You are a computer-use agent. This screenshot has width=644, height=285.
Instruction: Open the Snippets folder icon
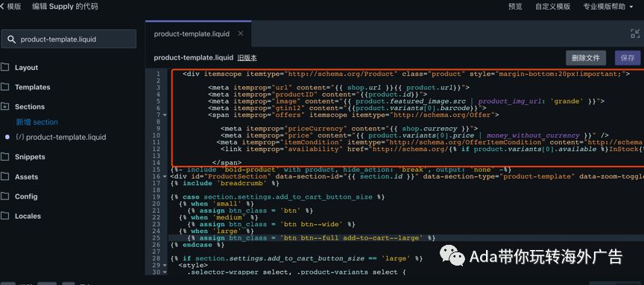tap(5, 157)
